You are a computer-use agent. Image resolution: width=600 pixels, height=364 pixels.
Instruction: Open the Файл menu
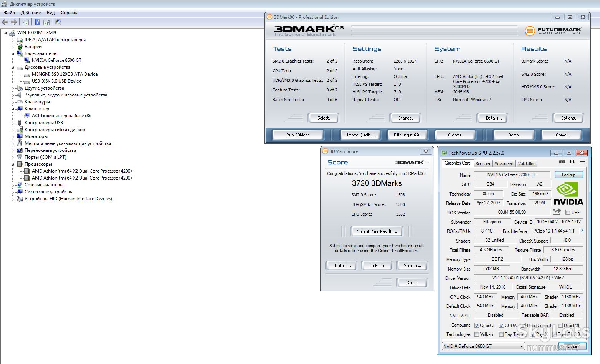pos(10,13)
